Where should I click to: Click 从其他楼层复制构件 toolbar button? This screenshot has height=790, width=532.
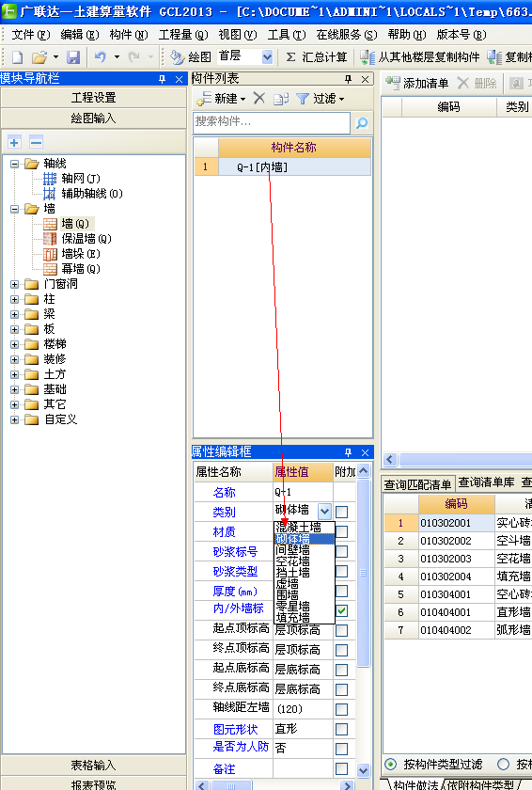tap(420, 57)
